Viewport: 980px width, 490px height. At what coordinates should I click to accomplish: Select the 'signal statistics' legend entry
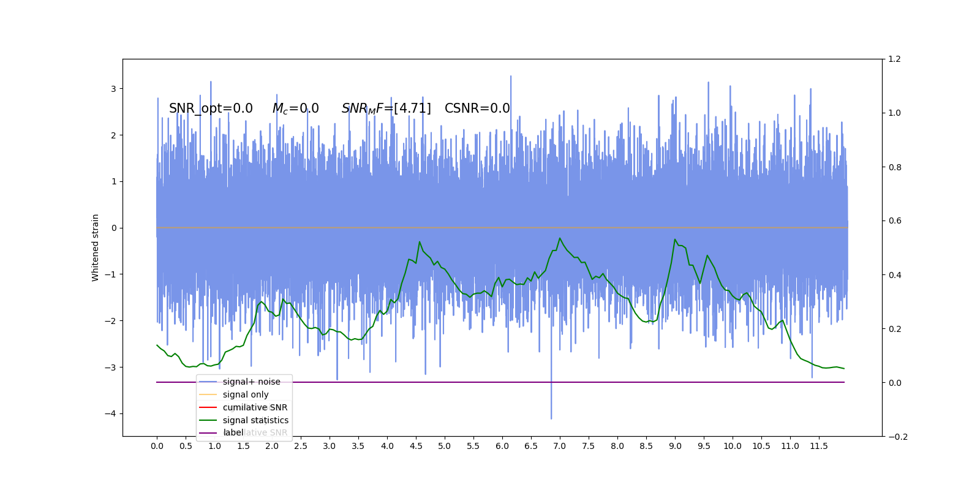pos(255,420)
